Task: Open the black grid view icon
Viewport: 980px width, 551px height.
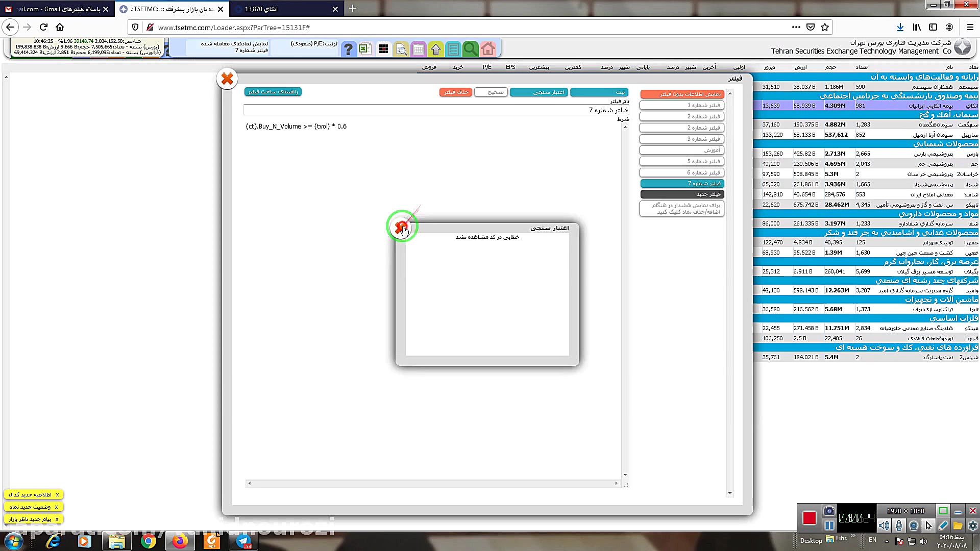Action: tap(383, 49)
